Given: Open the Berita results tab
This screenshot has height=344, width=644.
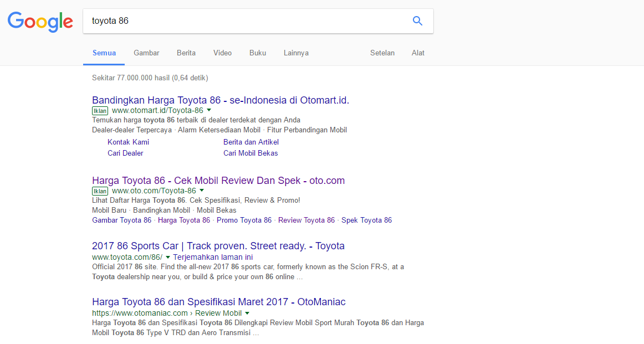Looking at the screenshot, I should 186,53.
